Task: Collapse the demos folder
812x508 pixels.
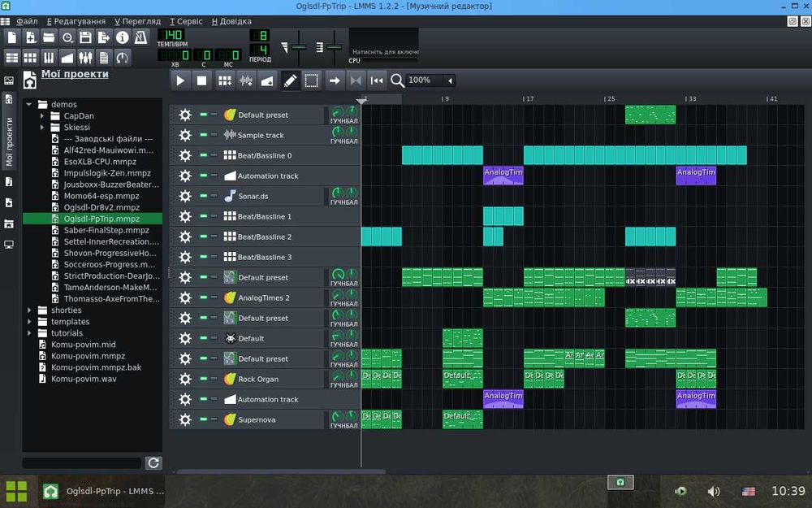Action: point(29,104)
